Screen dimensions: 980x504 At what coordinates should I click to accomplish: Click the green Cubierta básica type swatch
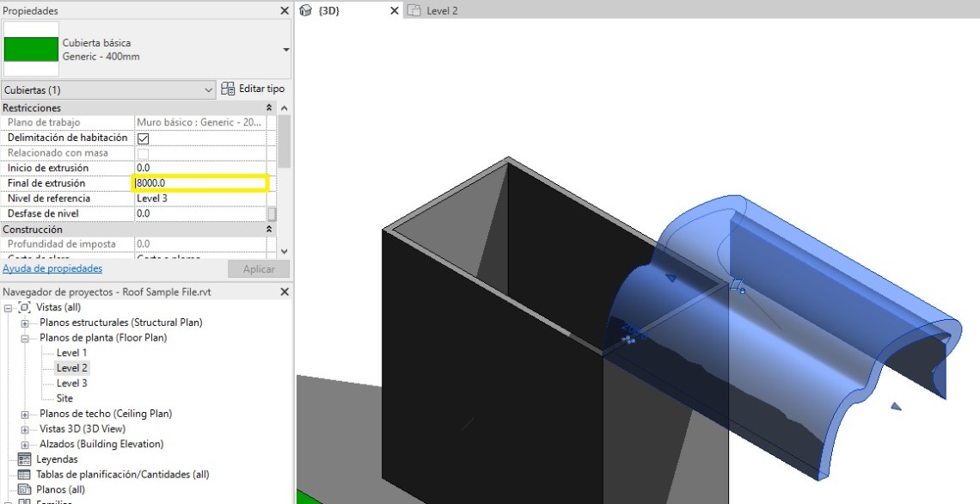[31, 49]
